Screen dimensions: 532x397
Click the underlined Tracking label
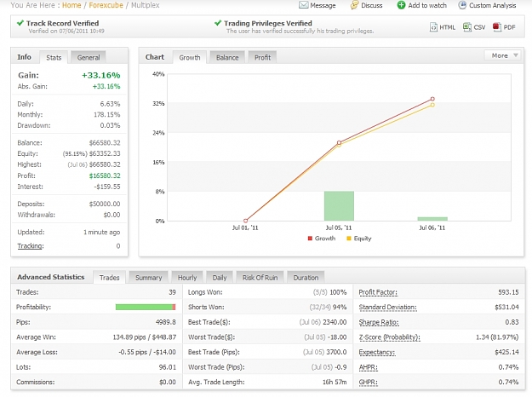(31, 245)
